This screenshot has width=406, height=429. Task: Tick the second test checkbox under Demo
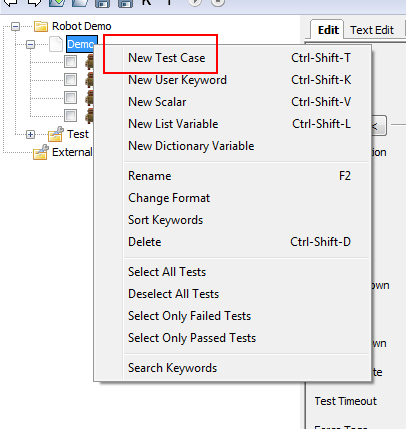[70, 79]
